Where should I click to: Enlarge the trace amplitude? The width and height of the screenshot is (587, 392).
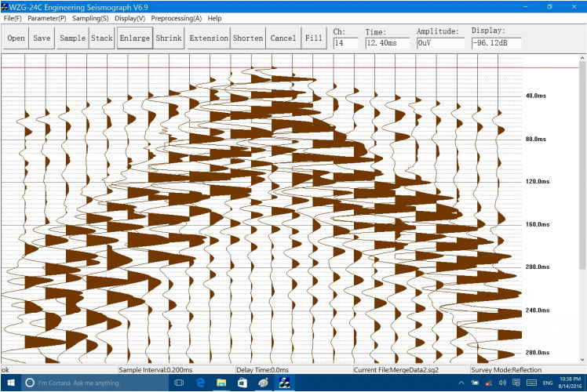click(x=135, y=38)
